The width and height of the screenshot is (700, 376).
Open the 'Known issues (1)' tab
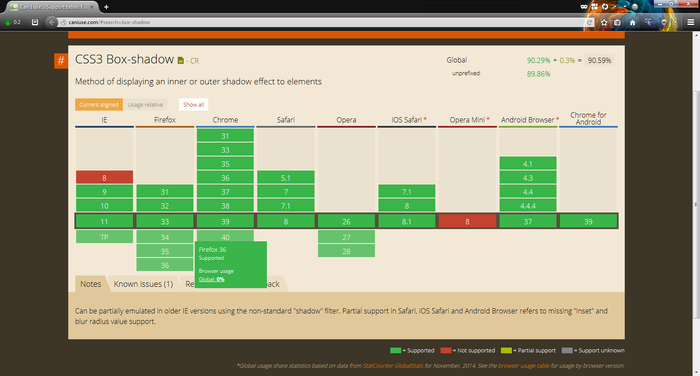tap(143, 284)
